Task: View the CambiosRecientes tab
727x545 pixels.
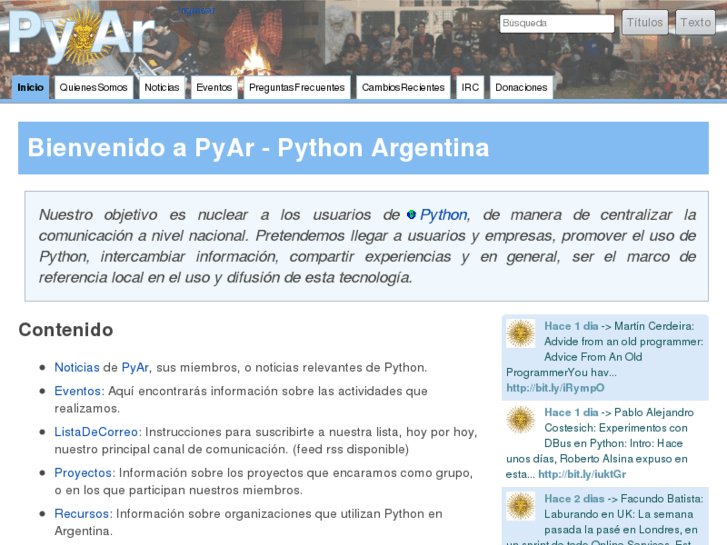Action: click(403, 87)
